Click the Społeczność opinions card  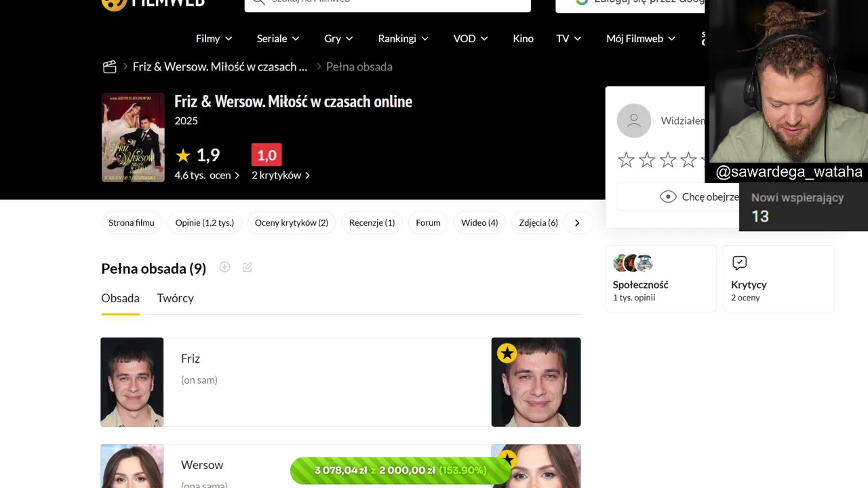pos(660,279)
